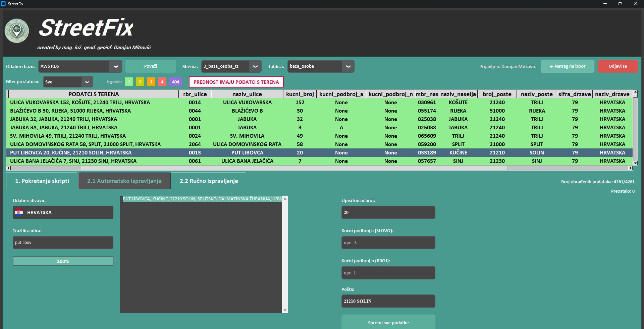Click the sifra_drzave column header

tap(575, 94)
